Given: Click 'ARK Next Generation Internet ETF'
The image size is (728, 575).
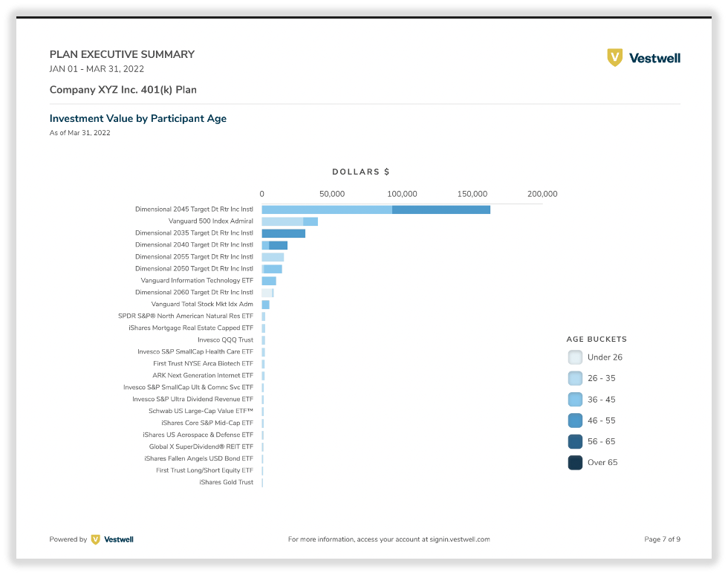Looking at the screenshot, I should tap(203, 375).
